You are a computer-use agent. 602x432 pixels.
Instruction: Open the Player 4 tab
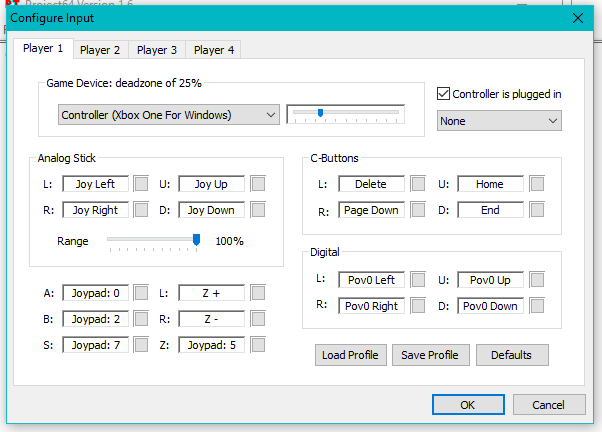[214, 50]
